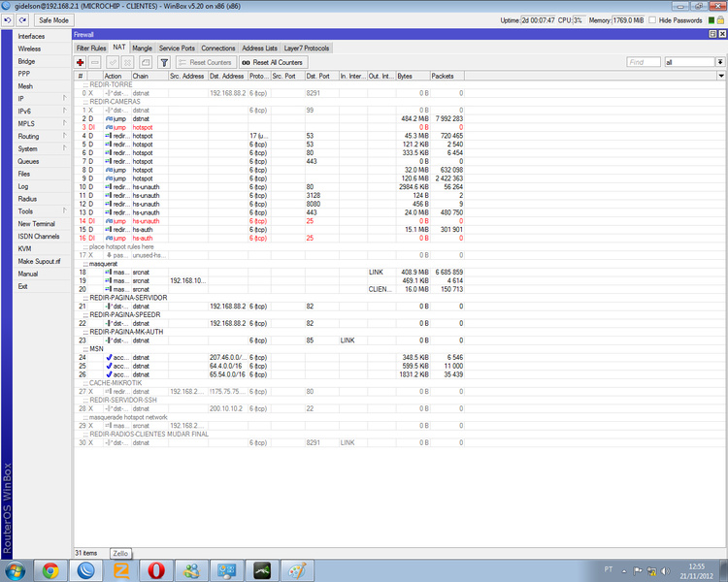Expand the Routing submenu
The height and width of the screenshot is (582, 728).
[x=64, y=136]
